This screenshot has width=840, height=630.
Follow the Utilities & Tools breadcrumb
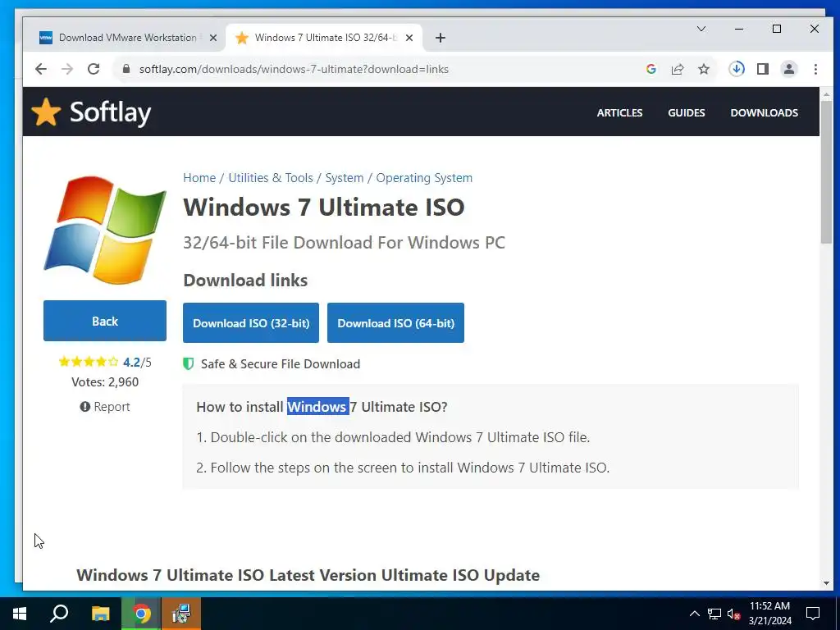[x=271, y=178]
